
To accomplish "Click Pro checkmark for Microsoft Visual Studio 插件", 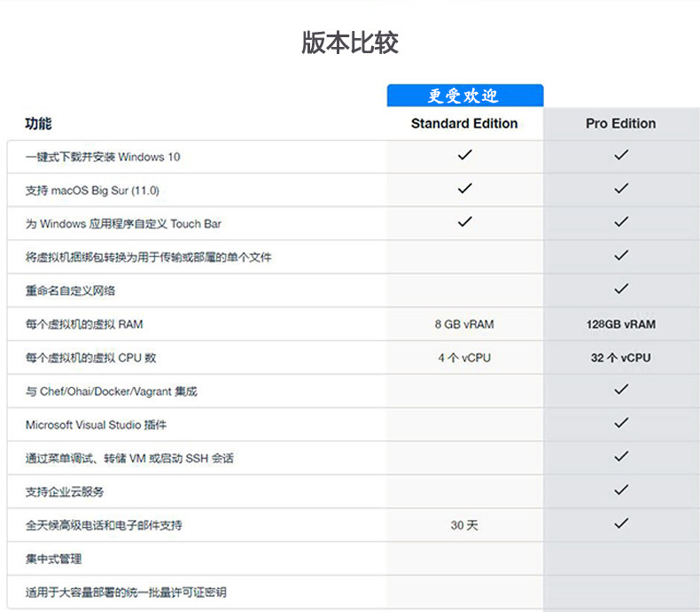I will [x=621, y=422].
